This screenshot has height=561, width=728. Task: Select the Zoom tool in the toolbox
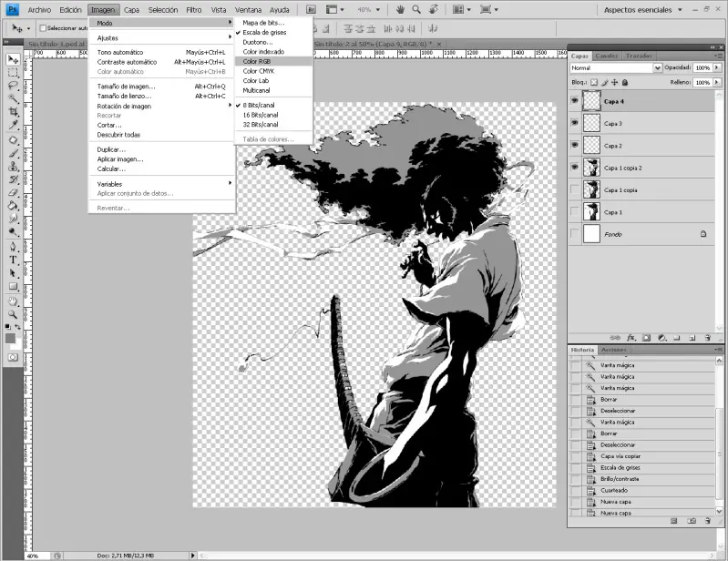pyautogui.click(x=13, y=314)
